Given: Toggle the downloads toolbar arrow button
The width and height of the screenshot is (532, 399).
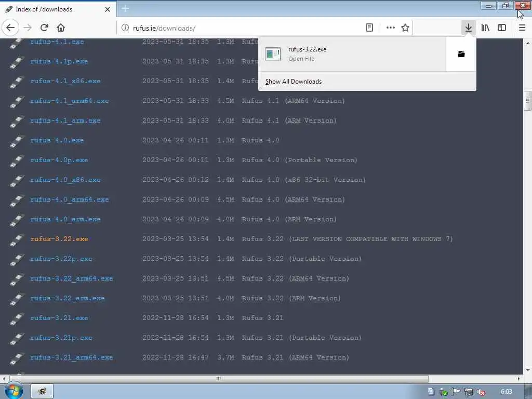Looking at the screenshot, I should (x=469, y=28).
